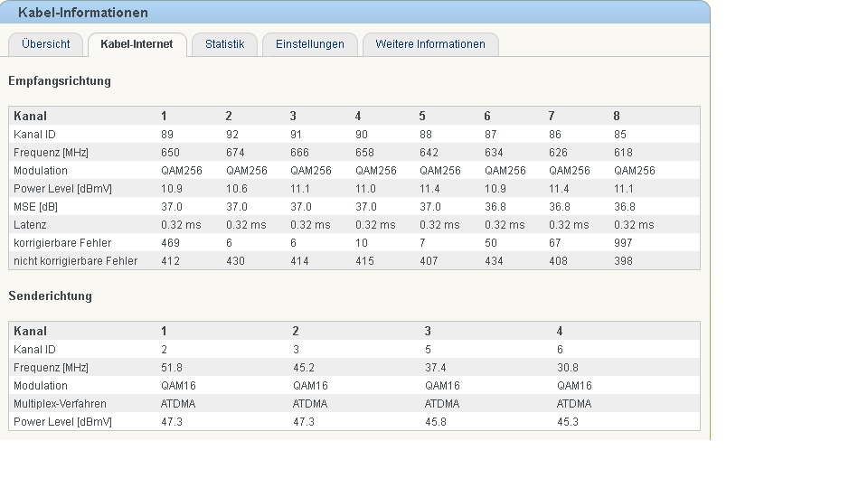Screen dimensions: 868x488
Task: Click the upstream Power Level value 45.8
Action: click(x=436, y=422)
